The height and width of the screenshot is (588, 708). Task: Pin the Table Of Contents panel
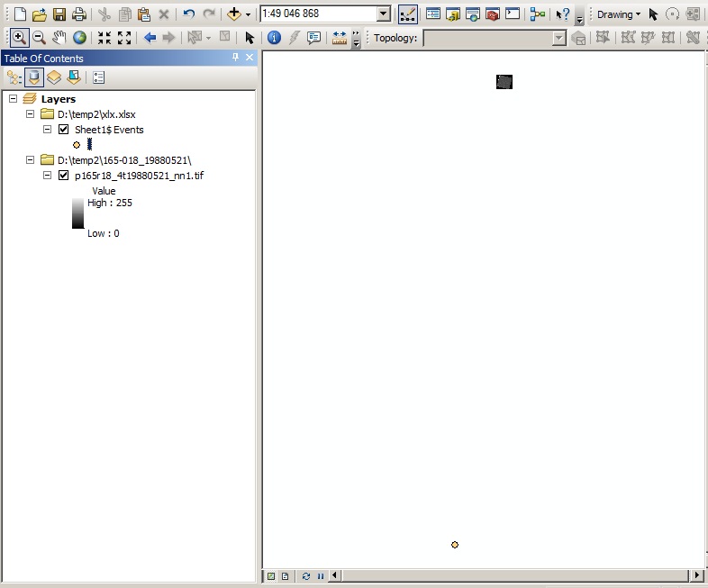pyautogui.click(x=235, y=57)
